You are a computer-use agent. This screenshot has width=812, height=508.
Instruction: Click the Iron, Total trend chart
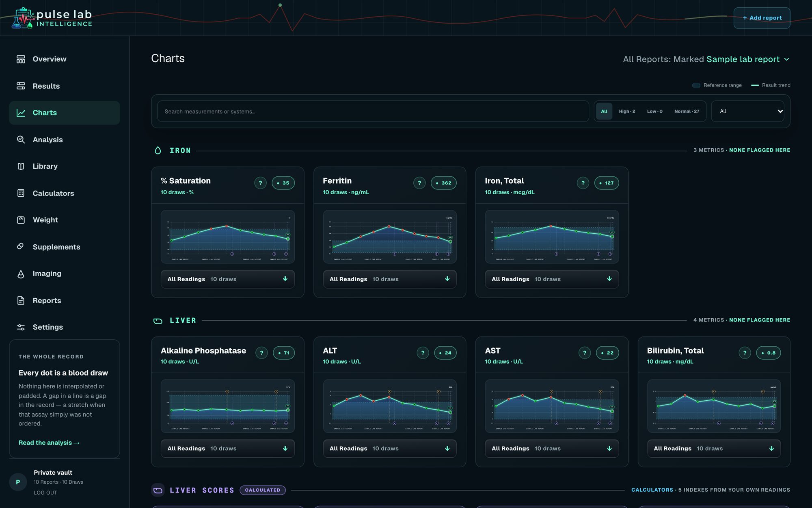point(552,237)
